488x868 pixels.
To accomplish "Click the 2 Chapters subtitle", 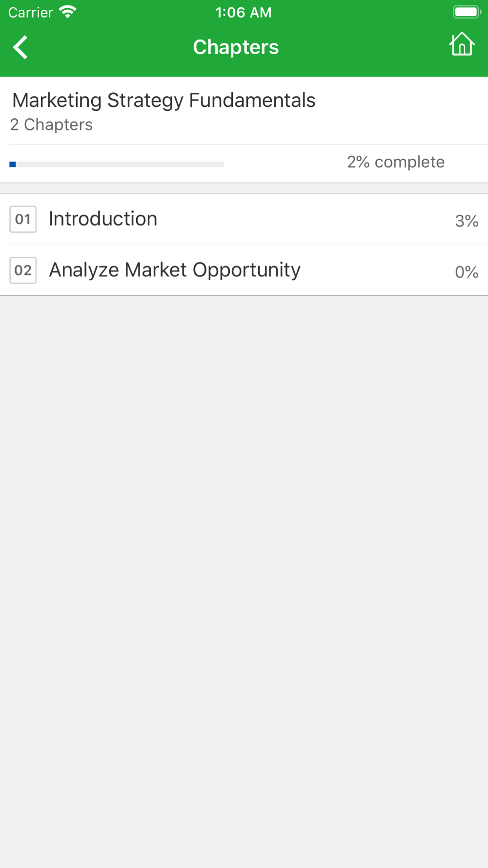I will click(x=51, y=124).
